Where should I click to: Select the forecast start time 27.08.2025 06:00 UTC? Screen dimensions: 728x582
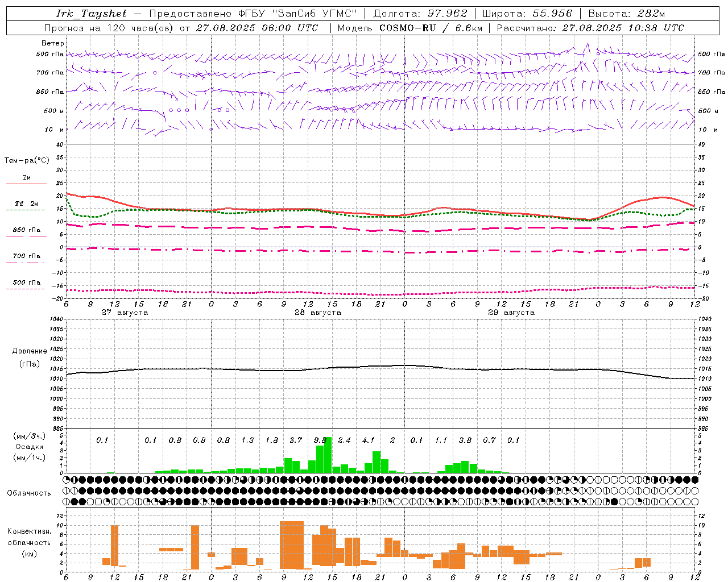(x=257, y=28)
